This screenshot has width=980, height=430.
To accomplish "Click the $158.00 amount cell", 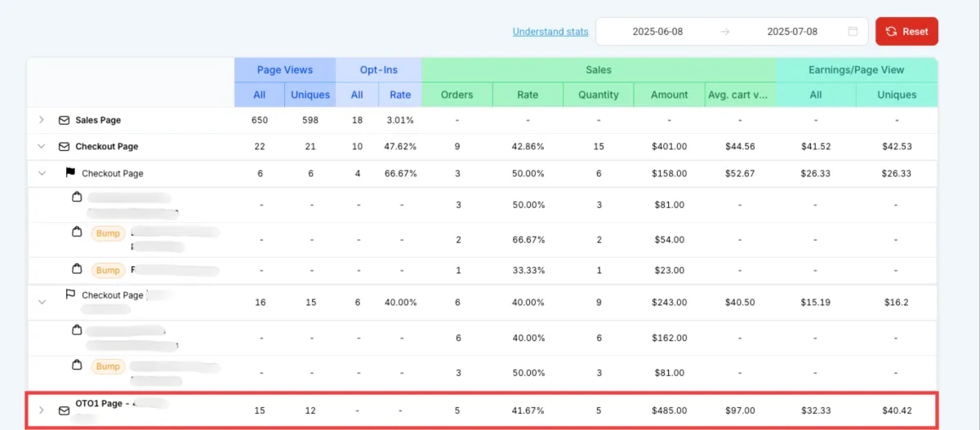I will (670, 173).
